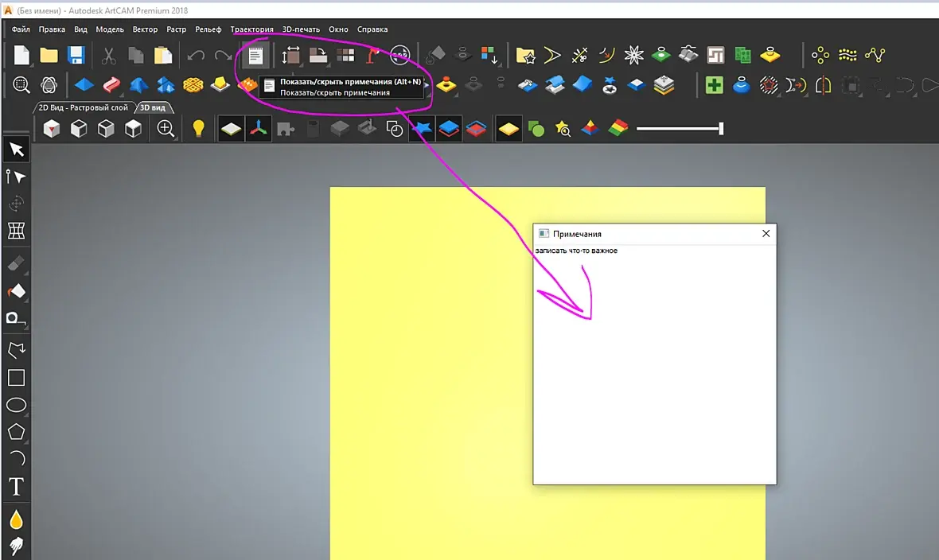Open Set Model Size tool with resize arrows
Image resolution: width=939 pixels, height=560 pixels.
click(291, 56)
